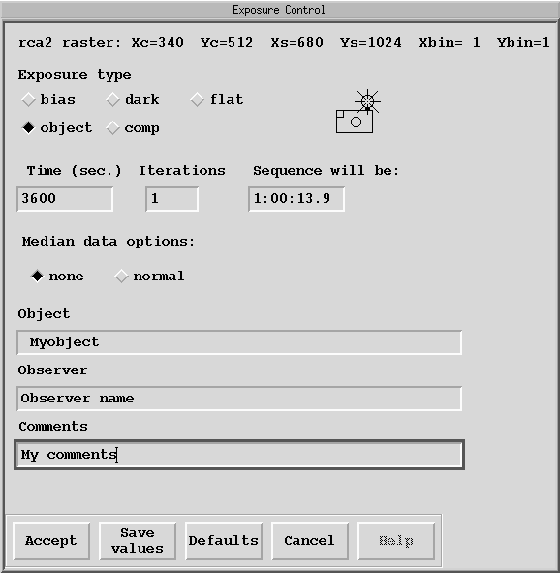Click the Exposure Control title bar

tap(280, 10)
